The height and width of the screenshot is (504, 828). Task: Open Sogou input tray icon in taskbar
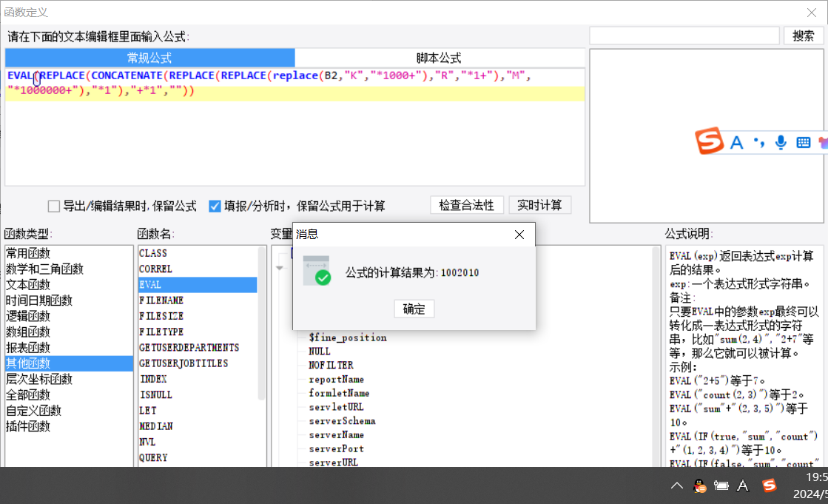pyautogui.click(x=769, y=485)
